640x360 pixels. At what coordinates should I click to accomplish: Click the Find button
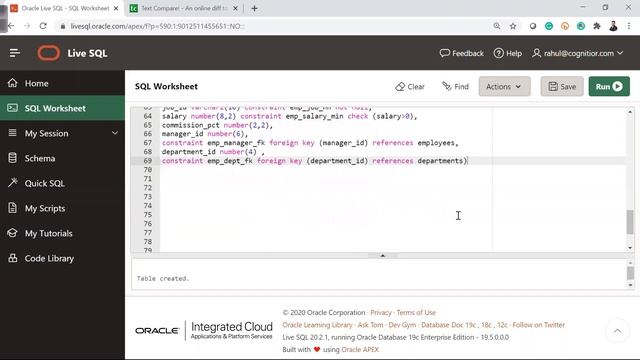[455, 87]
